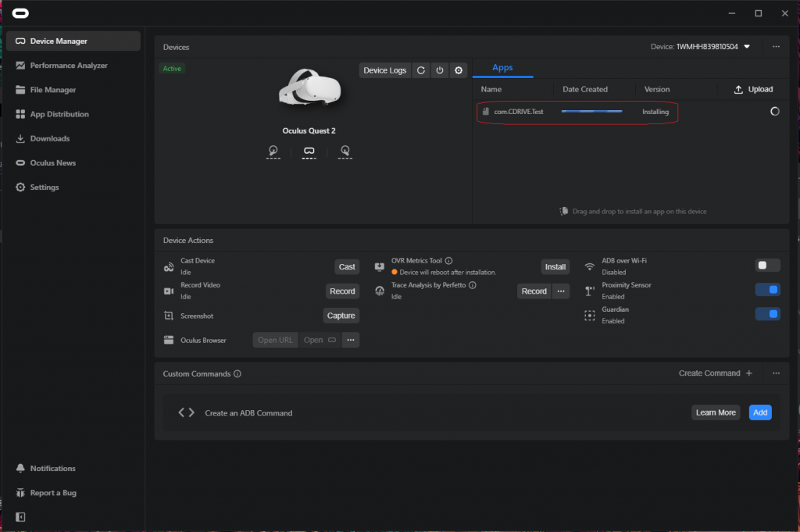Click the Oculus logo in the title bar
This screenshot has width=800, height=532.
[20, 13]
